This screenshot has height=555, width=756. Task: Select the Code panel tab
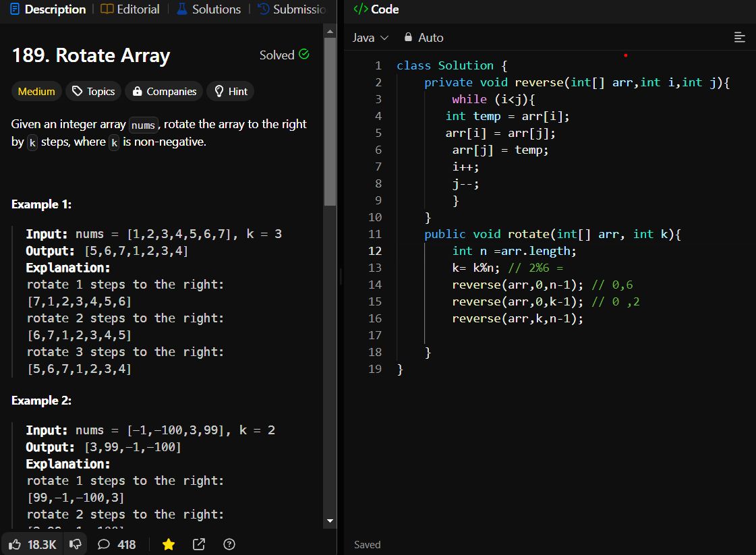[x=376, y=9]
